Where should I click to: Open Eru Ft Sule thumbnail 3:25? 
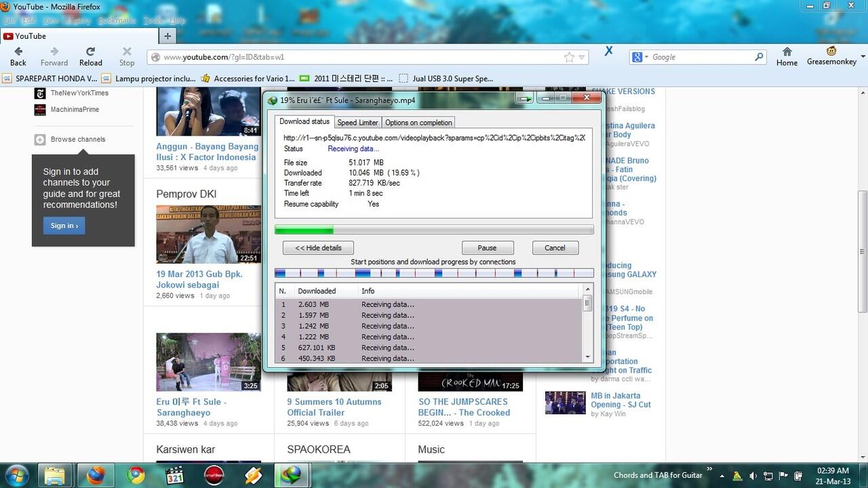[208, 362]
